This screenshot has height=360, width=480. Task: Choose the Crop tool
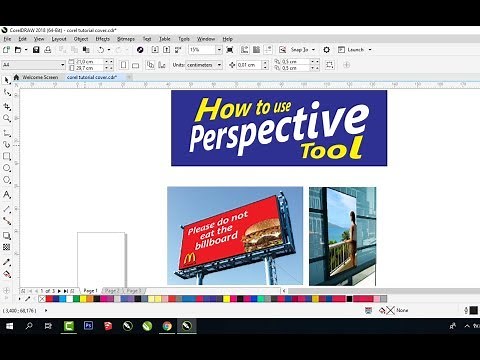7,107
